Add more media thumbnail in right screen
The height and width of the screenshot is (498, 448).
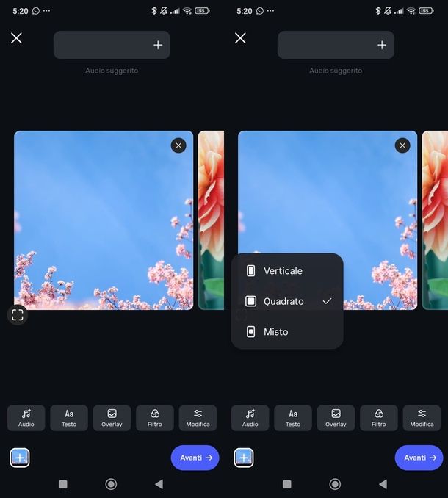tap(244, 458)
